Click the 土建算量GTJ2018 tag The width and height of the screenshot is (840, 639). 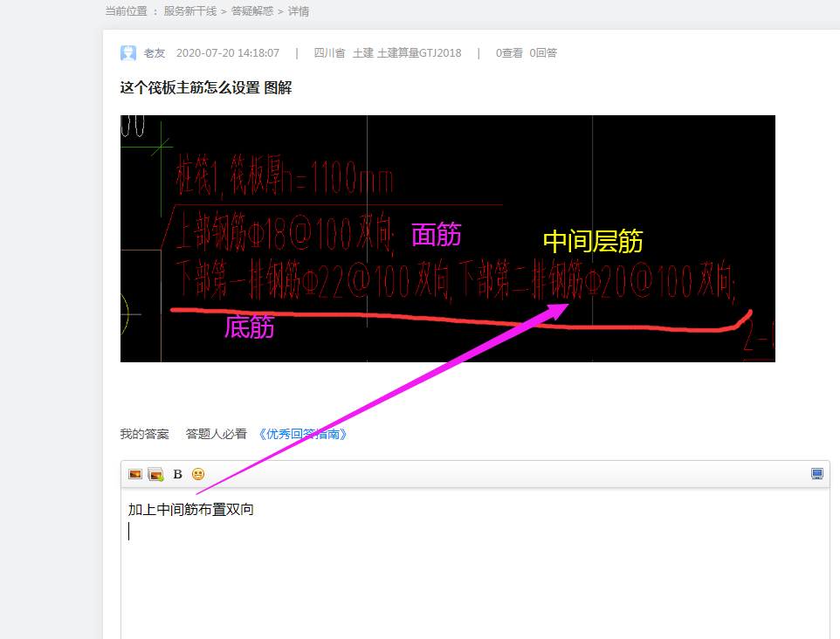click(419, 53)
